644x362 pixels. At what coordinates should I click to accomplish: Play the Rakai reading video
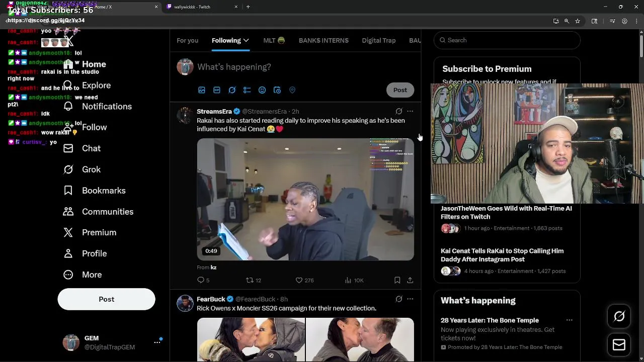pyautogui.click(x=305, y=200)
